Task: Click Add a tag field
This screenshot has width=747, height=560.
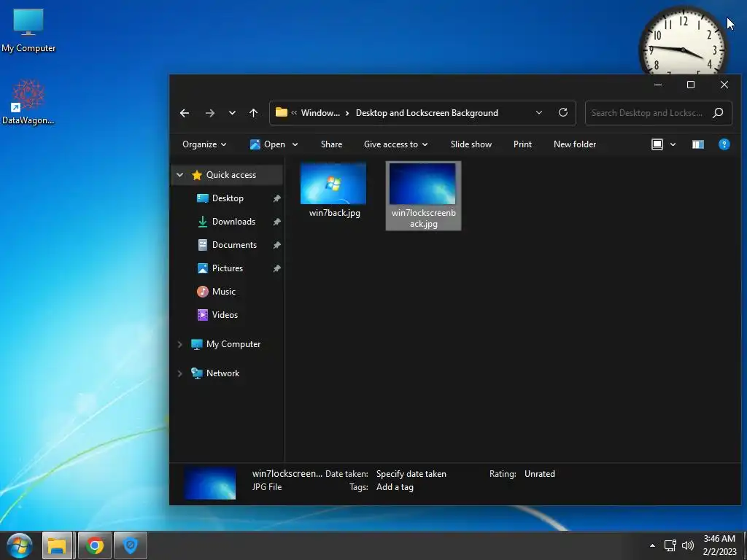Action: pyautogui.click(x=395, y=487)
